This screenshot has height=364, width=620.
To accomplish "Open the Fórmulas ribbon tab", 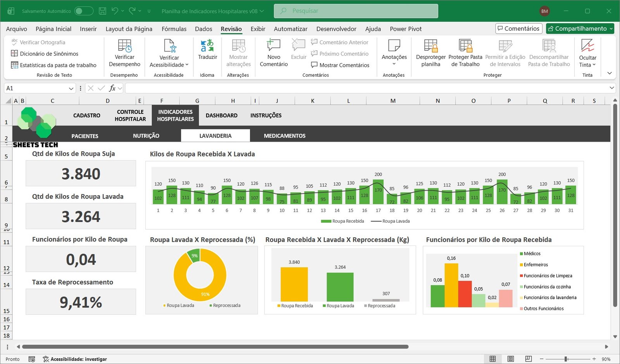I will pos(174,29).
